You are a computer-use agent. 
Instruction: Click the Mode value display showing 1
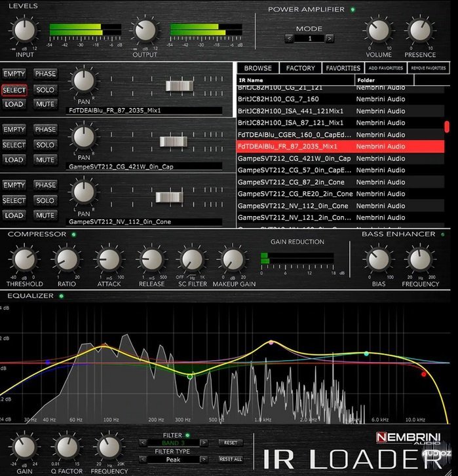click(309, 39)
